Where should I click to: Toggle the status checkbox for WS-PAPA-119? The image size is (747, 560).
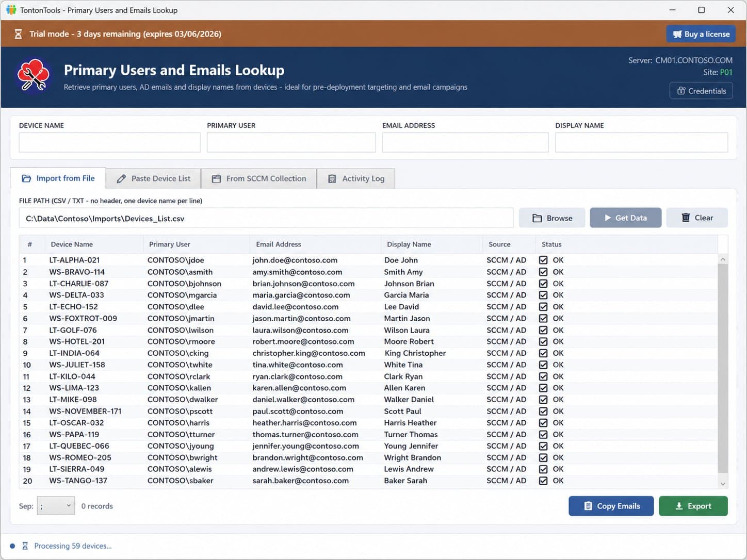543,434
